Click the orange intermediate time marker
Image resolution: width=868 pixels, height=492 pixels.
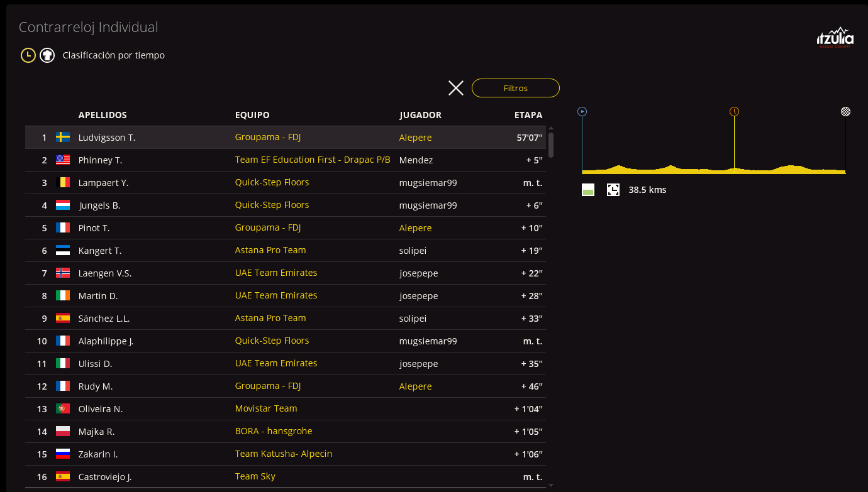tap(734, 111)
